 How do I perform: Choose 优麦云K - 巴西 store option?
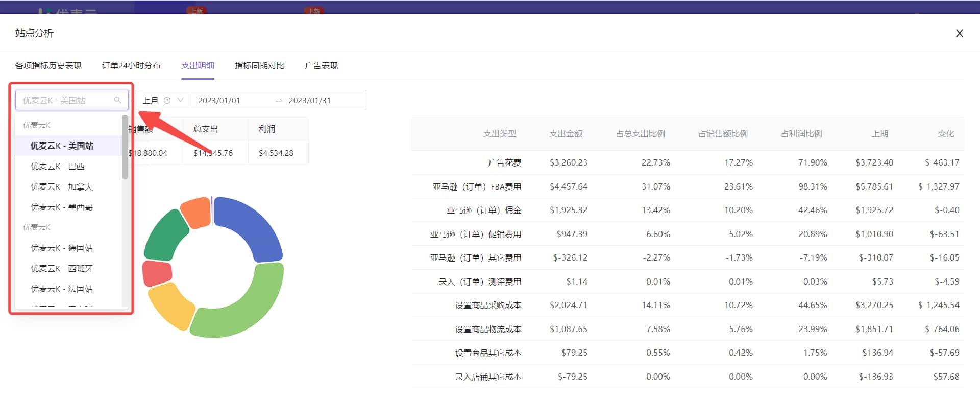[69, 166]
